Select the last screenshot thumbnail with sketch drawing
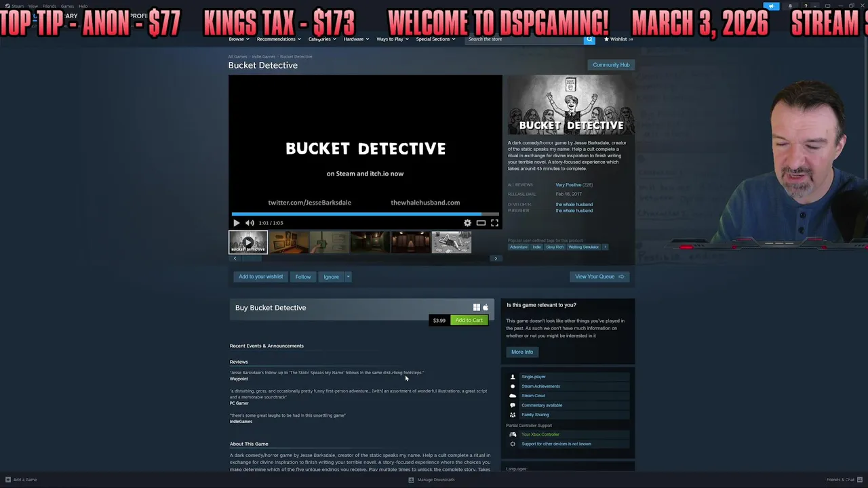This screenshot has height=488, width=868. [x=452, y=242]
